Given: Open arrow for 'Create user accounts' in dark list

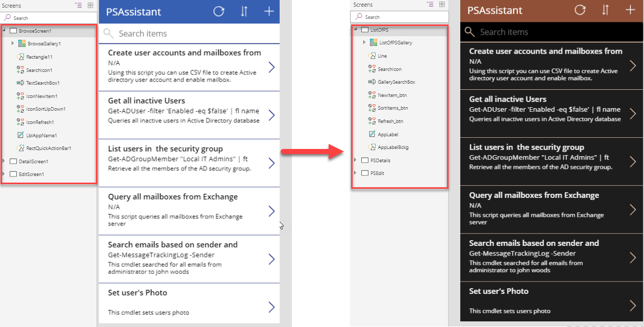Looking at the screenshot, I should point(633,66).
